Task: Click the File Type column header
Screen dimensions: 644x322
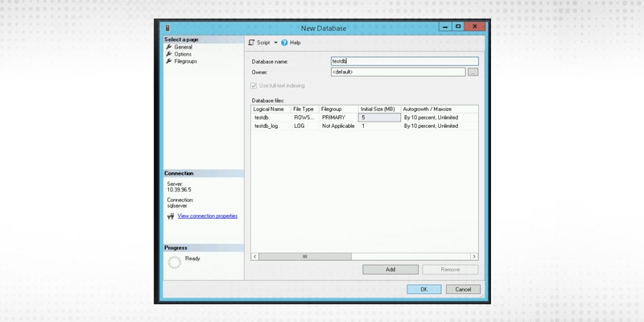Action: coord(304,109)
